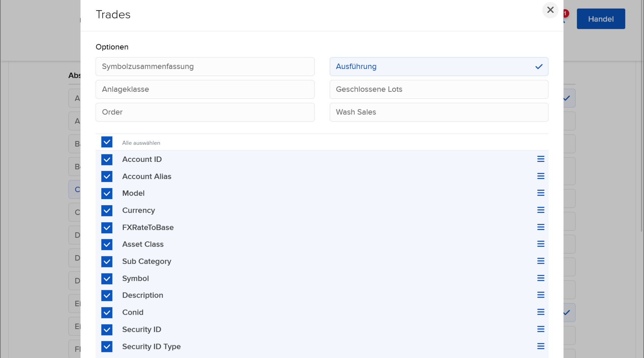Screen dimensions: 644x358
Task: Click the Handel button
Action: pyautogui.click(x=600, y=19)
